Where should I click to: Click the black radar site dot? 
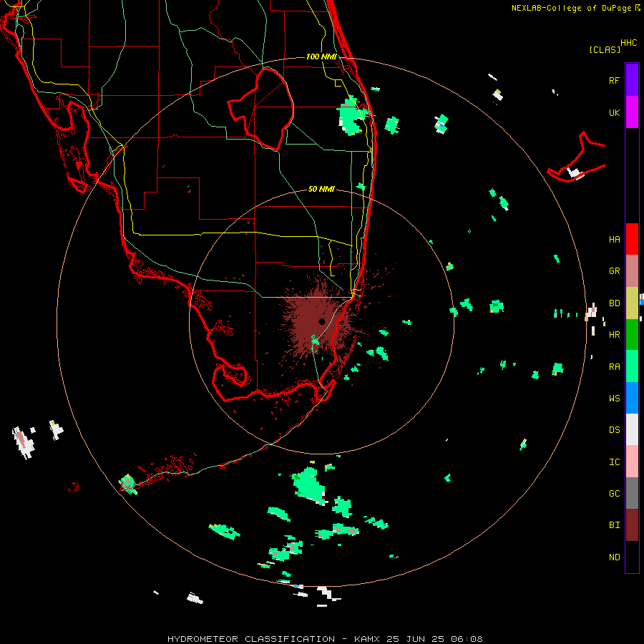[x=321, y=321]
